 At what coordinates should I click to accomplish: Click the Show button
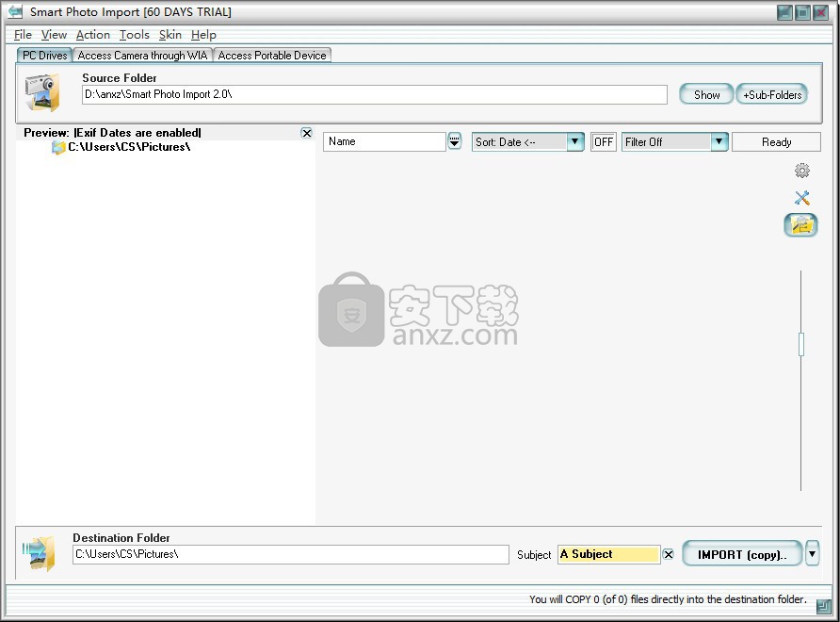click(x=706, y=94)
